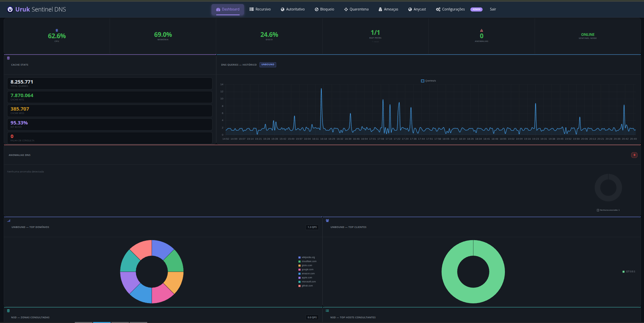Viewport: 644px width, 323px height.
Task: Go to the Bloqueio section
Action: pos(324,9)
